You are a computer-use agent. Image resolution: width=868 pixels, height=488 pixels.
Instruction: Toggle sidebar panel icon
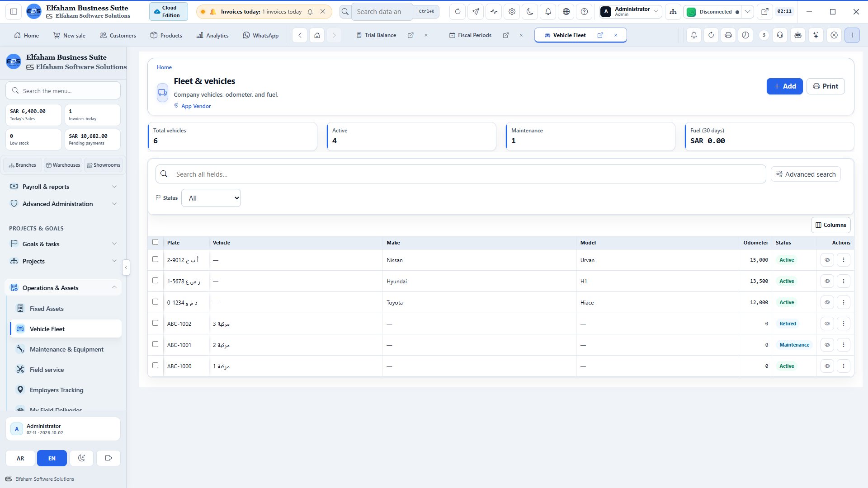tap(14, 12)
